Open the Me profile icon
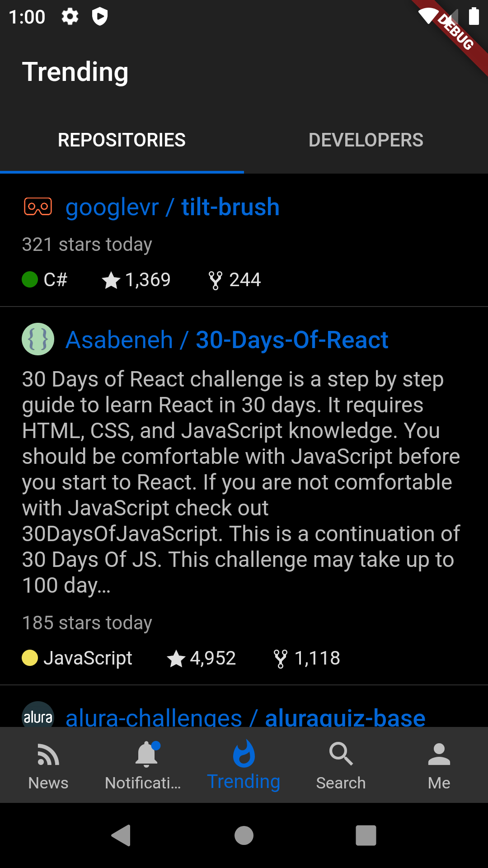 439,755
